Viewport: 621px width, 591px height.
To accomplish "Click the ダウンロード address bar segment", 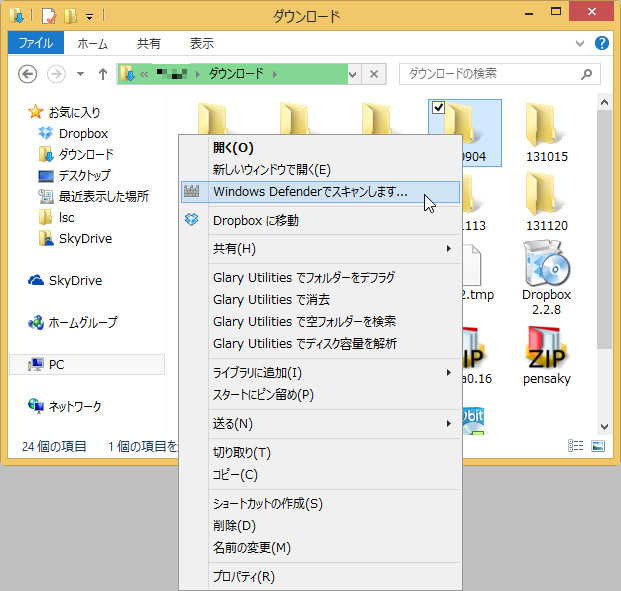I will click(236, 74).
